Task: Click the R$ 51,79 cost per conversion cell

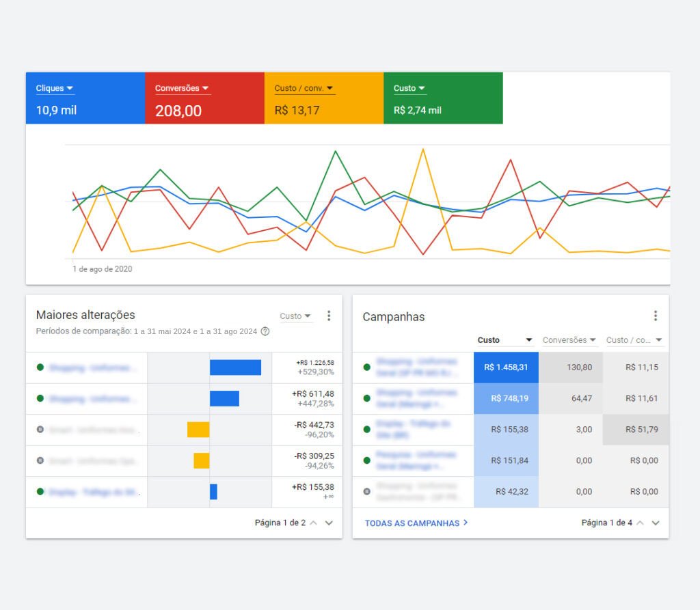Action: click(636, 430)
